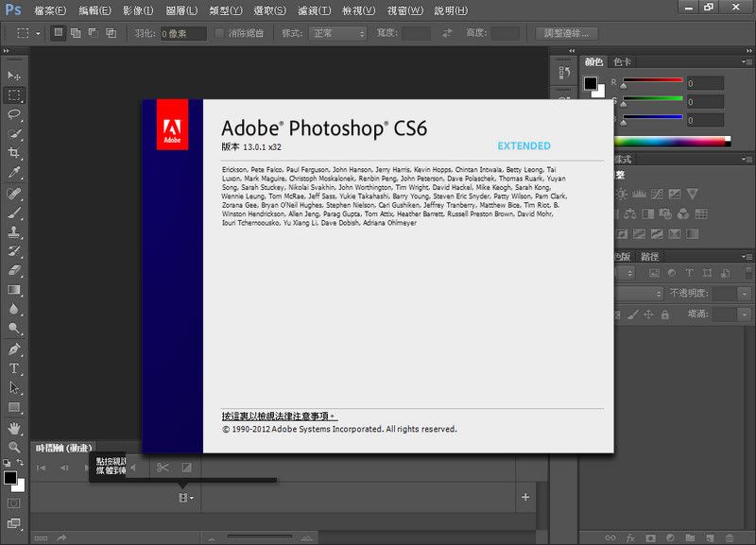The image size is (756, 545).
Task: Open the filmstrip dropdown arrow in timeline
Action: pos(192,498)
